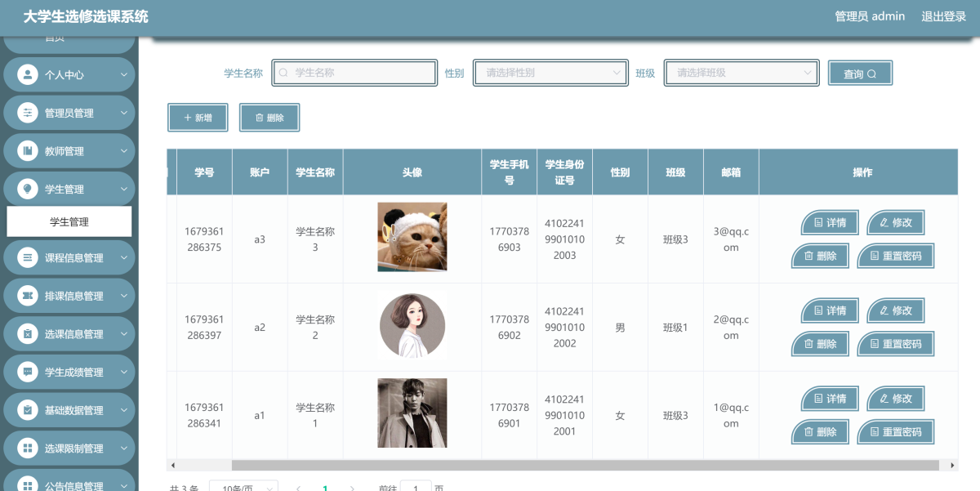The width and height of the screenshot is (980, 491).
Task: Click the 教师管理 book icon
Action: tap(28, 151)
